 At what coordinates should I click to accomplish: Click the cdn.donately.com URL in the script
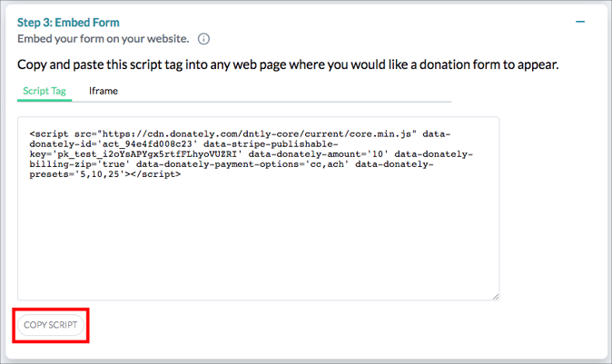[257, 134]
